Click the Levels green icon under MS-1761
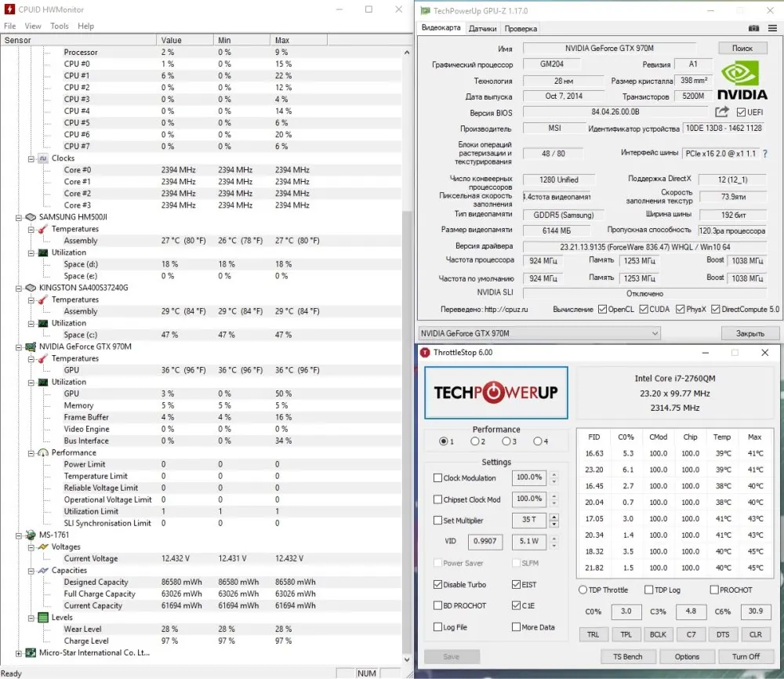The width and height of the screenshot is (784, 679). [x=43, y=618]
